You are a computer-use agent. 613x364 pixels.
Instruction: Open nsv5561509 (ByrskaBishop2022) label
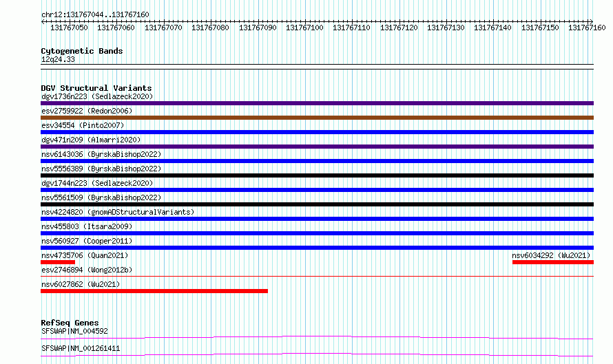[x=101, y=197]
